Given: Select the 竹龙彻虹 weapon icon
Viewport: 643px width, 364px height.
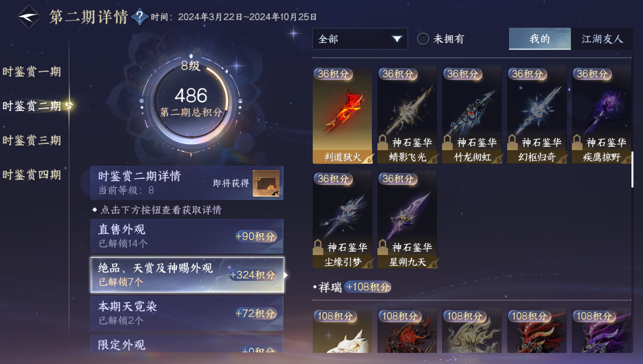Looking at the screenshot, I should (x=472, y=115).
